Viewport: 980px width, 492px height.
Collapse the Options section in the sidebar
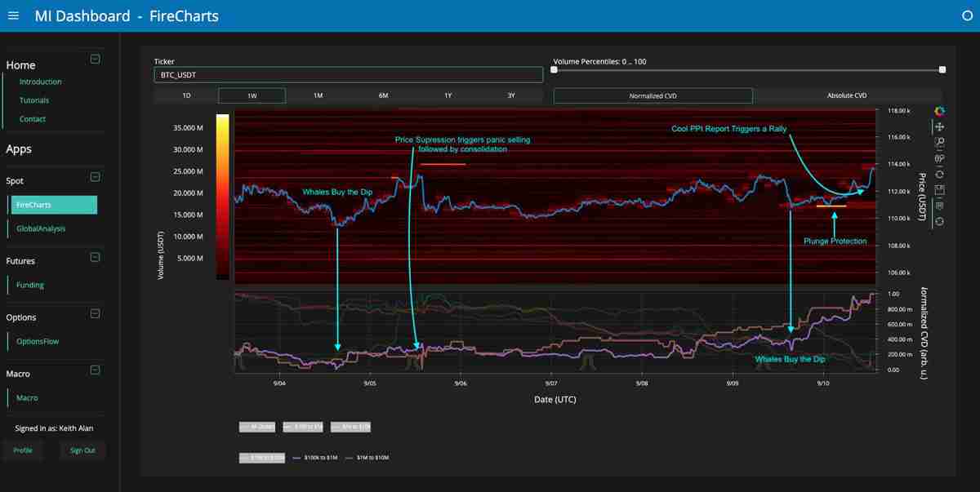(96, 313)
